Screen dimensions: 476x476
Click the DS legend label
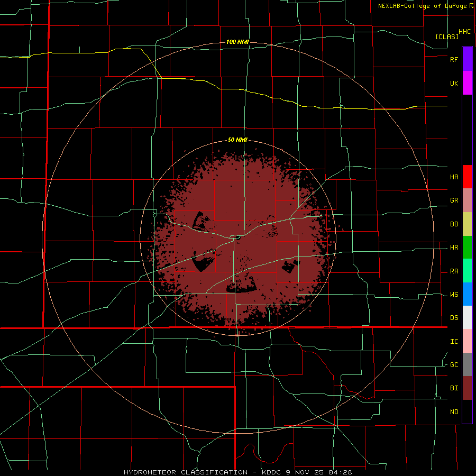click(x=454, y=318)
